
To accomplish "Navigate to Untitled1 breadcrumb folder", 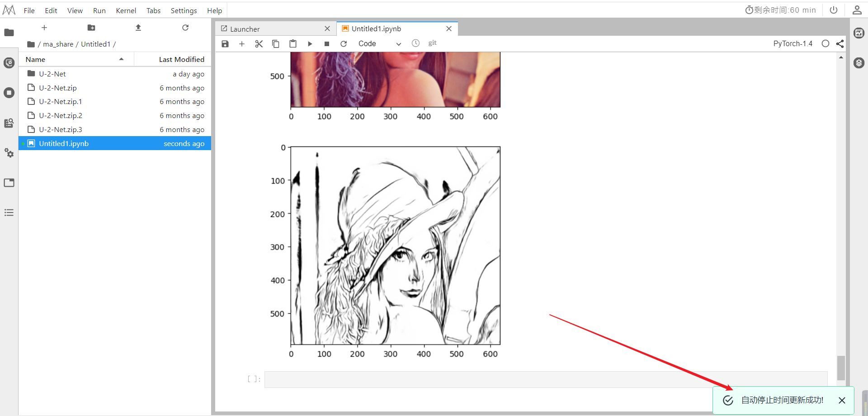I will [x=96, y=44].
